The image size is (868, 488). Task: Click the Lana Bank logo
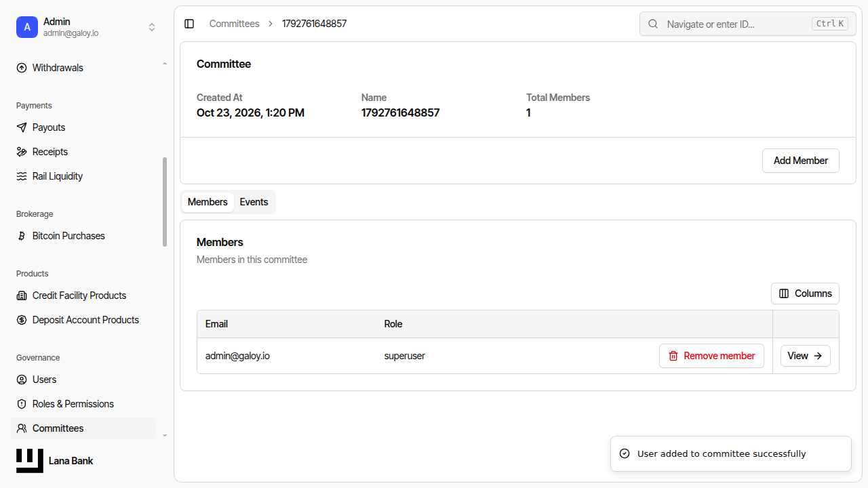click(x=30, y=461)
